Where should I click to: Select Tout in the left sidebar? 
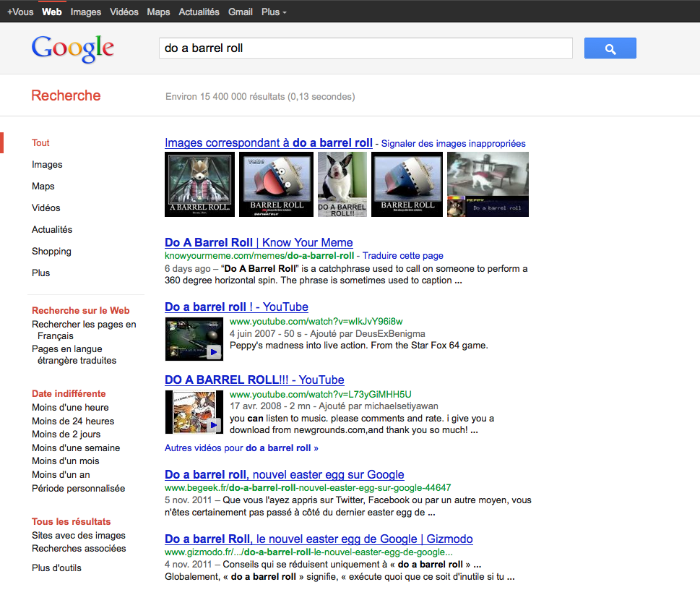coord(40,143)
